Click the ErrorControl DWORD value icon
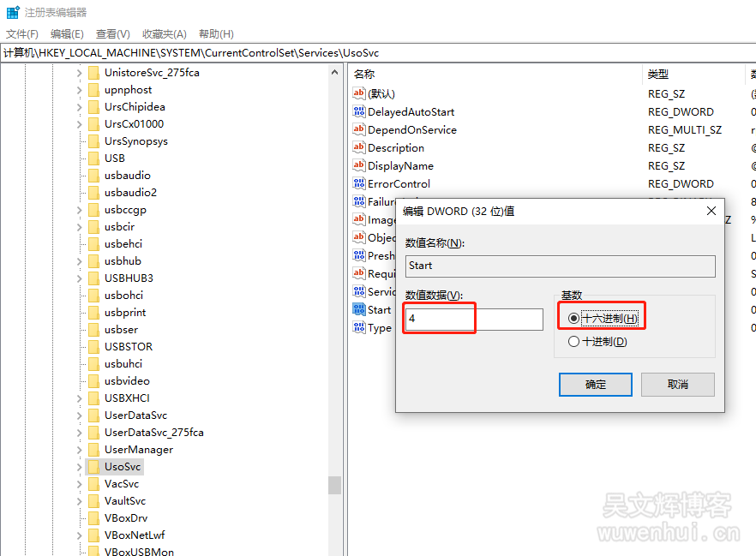This screenshot has height=556, width=756. pos(359,184)
